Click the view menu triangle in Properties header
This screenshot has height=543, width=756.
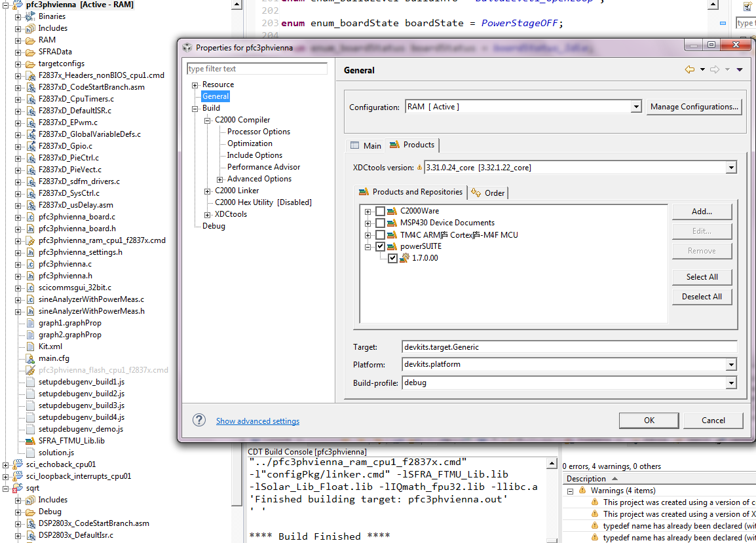(740, 70)
